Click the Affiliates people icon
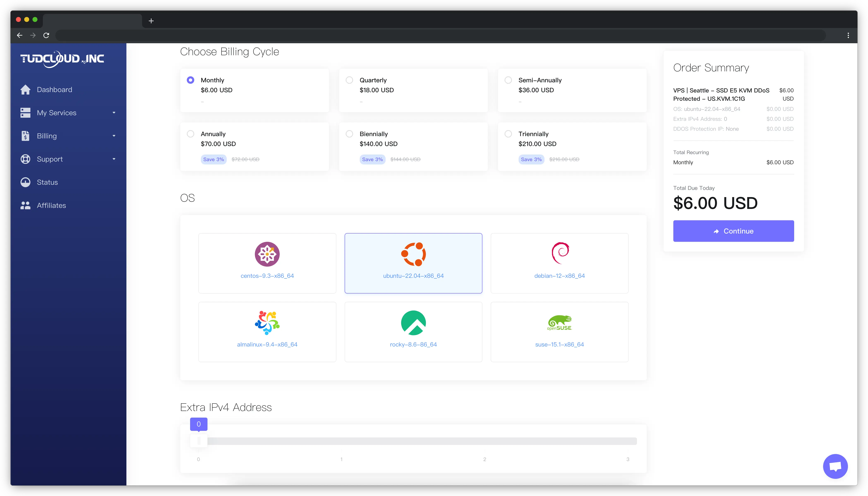868x496 pixels. point(26,205)
